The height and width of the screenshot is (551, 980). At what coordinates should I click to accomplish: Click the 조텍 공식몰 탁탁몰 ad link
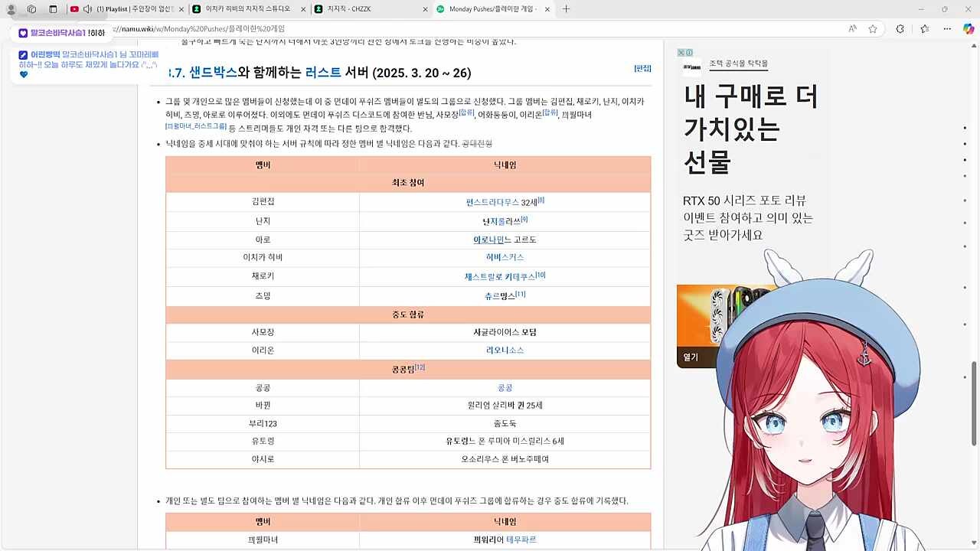tap(738, 64)
